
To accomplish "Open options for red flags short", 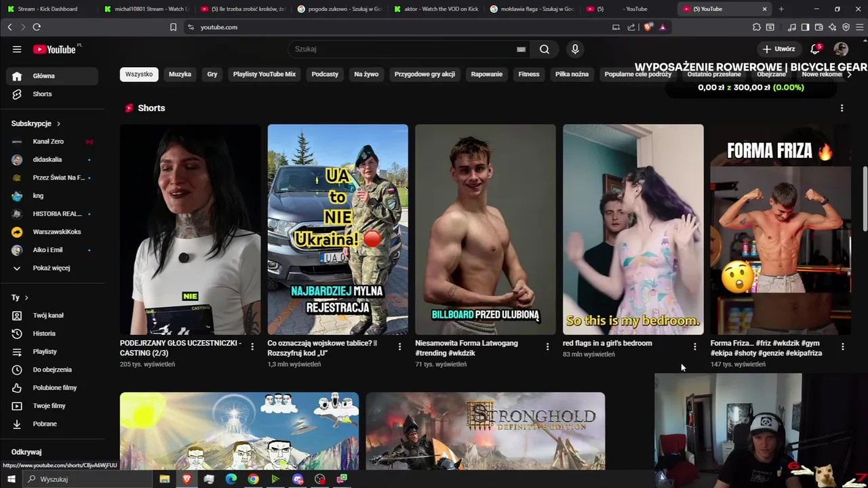I will 694,346.
